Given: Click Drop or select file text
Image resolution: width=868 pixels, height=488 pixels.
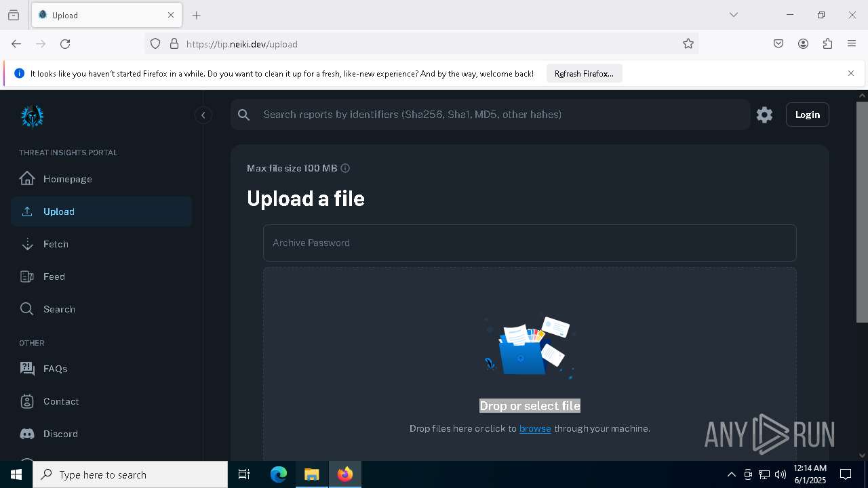Looking at the screenshot, I should coord(530,405).
